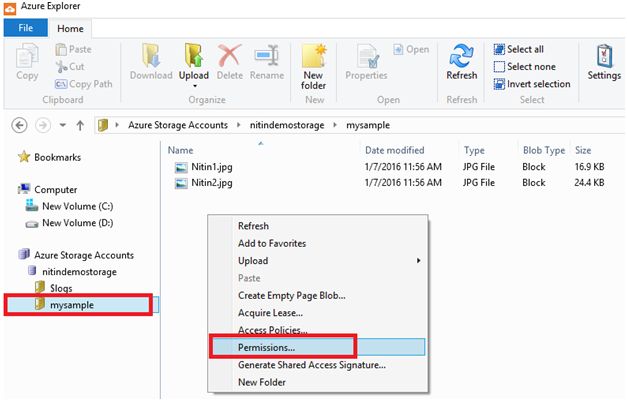627x401 pixels.
Task: Sort by Name column header
Action: click(x=181, y=150)
